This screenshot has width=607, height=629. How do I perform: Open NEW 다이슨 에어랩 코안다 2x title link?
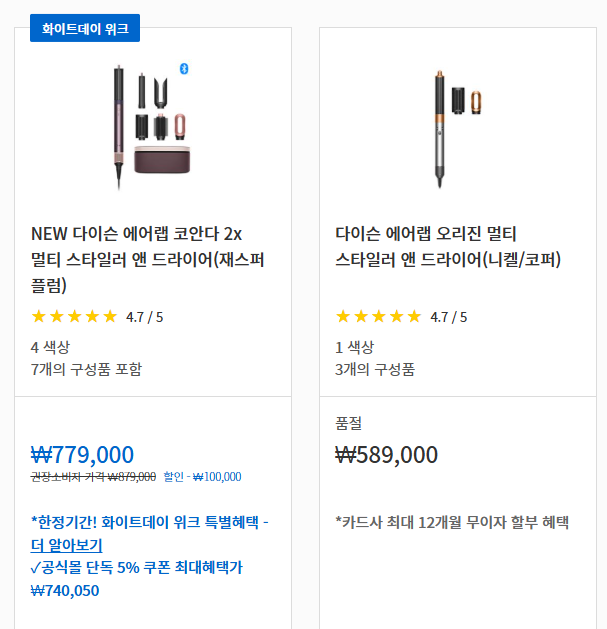(148, 260)
